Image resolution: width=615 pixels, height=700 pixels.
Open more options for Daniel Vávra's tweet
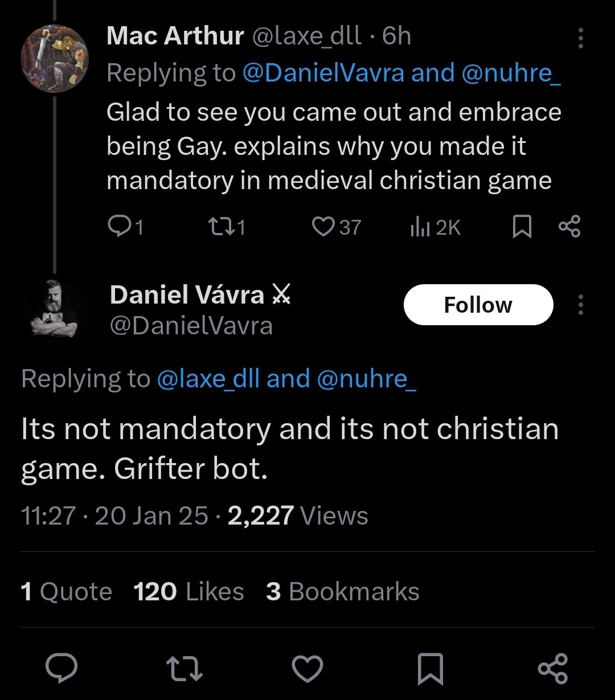(580, 305)
